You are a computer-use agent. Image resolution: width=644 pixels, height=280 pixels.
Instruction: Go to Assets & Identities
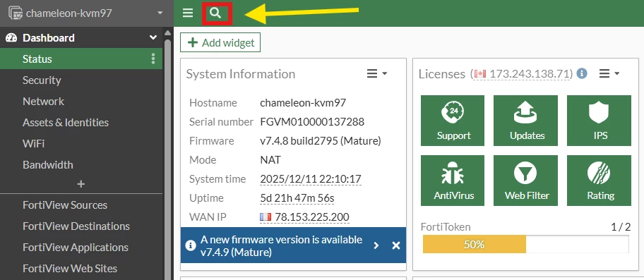81,123
